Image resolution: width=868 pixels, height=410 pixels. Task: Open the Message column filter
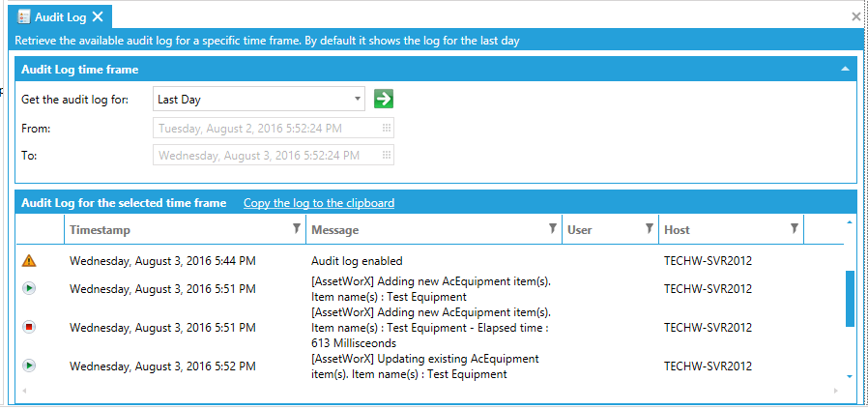(552, 229)
